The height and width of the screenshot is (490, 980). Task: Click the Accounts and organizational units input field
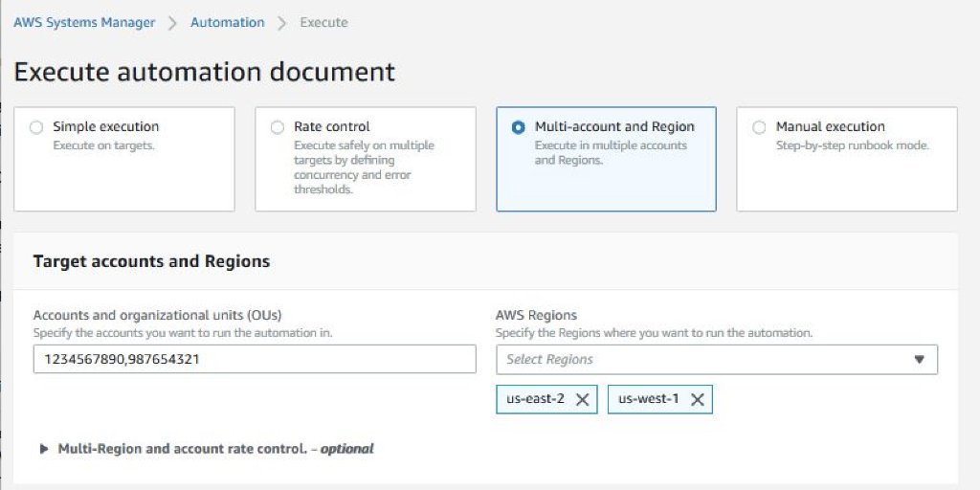point(255,360)
